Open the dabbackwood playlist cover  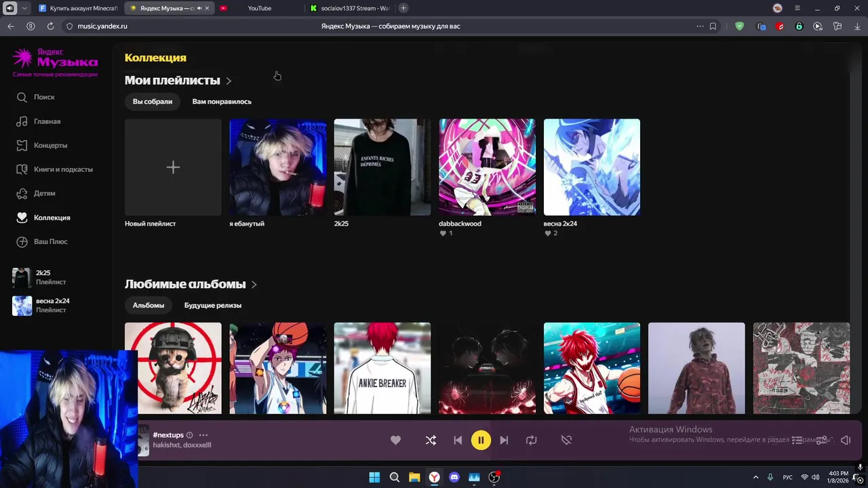pyautogui.click(x=487, y=167)
